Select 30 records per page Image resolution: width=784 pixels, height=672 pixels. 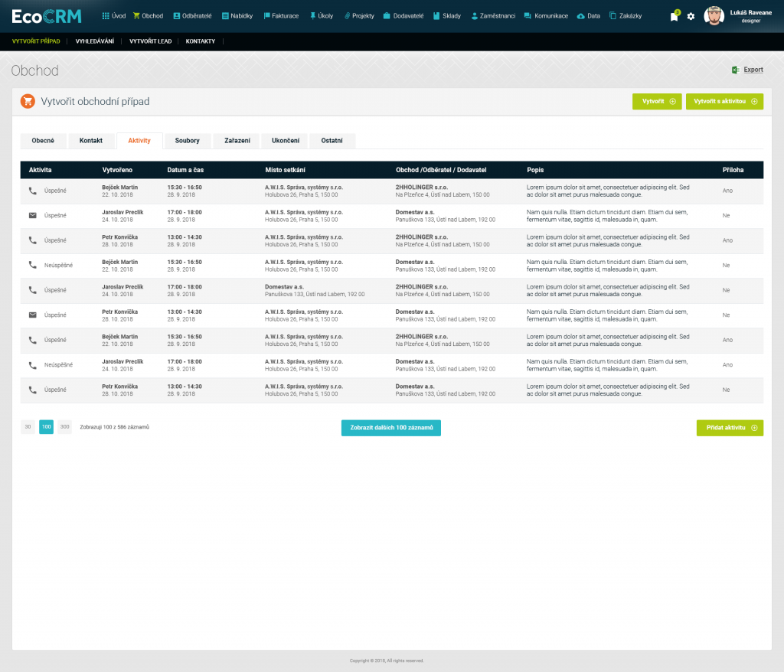[x=28, y=427]
